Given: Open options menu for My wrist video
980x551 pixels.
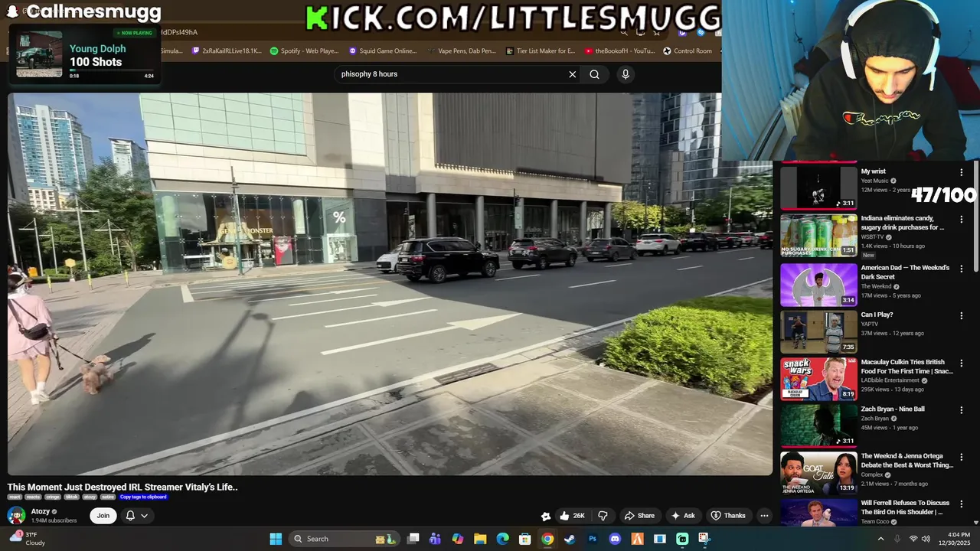Looking at the screenshot, I should coord(962,173).
